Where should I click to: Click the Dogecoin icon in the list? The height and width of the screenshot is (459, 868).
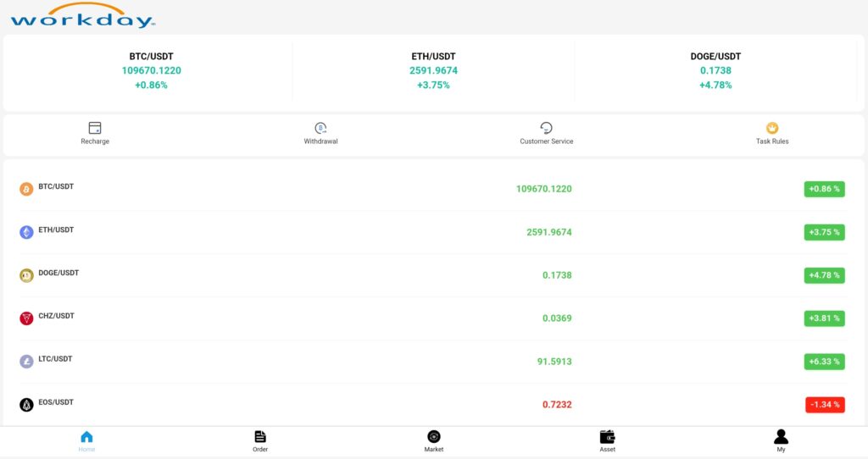(26, 275)
